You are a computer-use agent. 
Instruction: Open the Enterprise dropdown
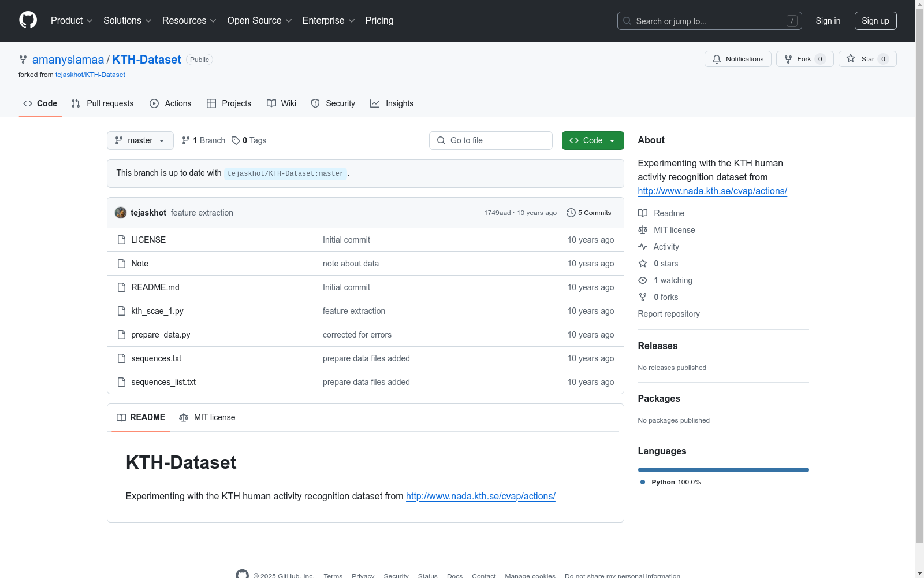(x=329, y=21)
